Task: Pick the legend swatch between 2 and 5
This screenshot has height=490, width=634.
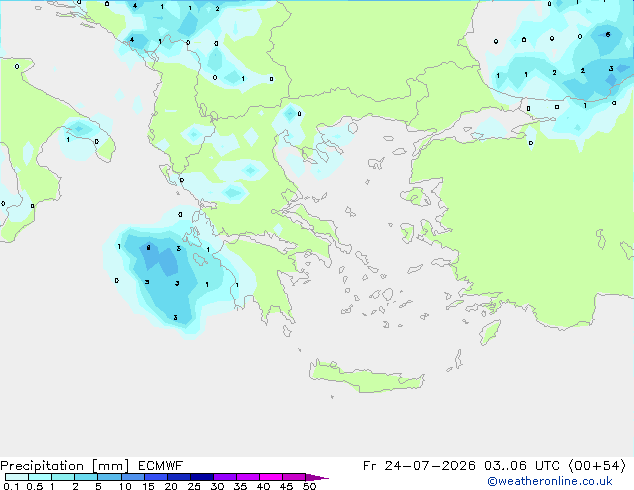Action: pos(86,477)
